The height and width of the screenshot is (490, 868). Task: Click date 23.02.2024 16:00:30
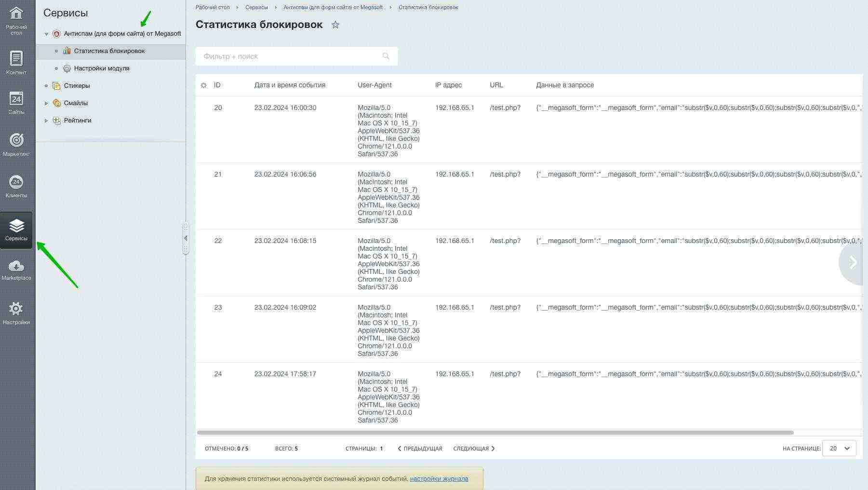285,108
